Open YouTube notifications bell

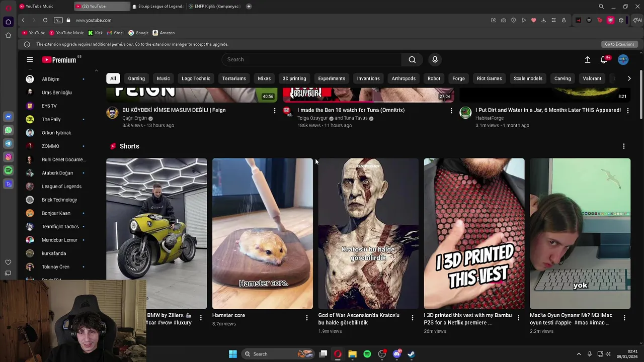604,59
